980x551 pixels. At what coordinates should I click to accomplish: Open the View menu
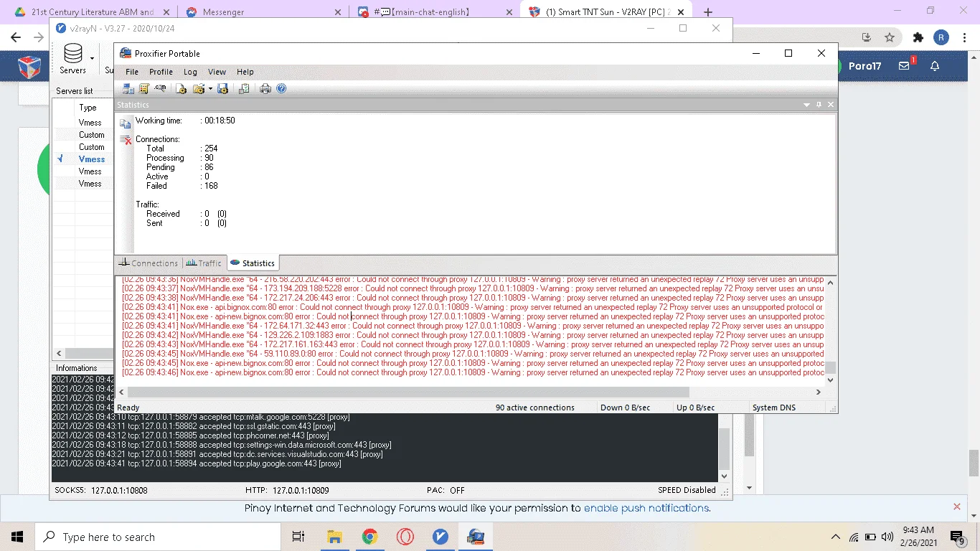click(x=217, y=72)
